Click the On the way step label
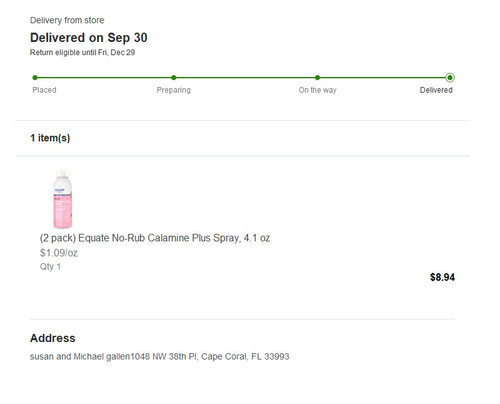The image size is (500, 404). click(317, 90)
